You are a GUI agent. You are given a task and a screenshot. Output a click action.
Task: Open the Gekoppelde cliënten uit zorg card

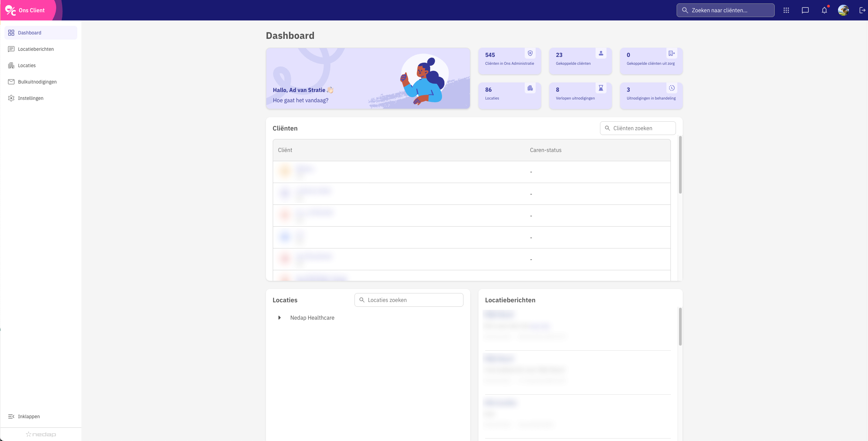point(651,61)
